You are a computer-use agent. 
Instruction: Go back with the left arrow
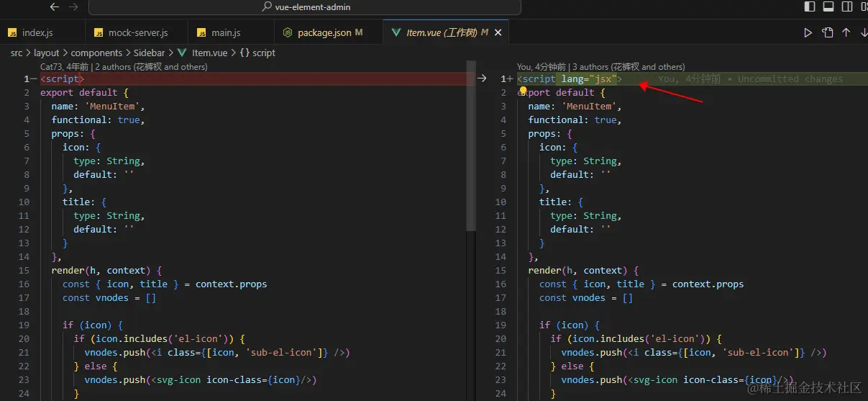(55, 6)
